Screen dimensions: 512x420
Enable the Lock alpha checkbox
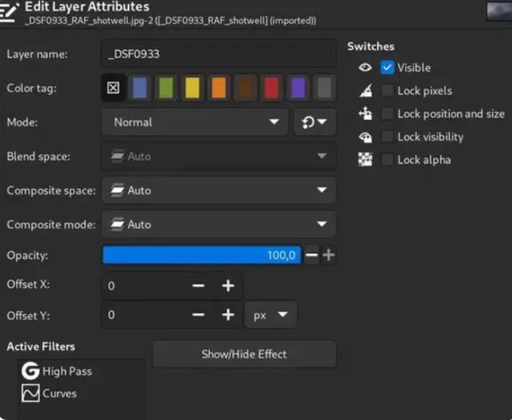(x=387, y=160)
